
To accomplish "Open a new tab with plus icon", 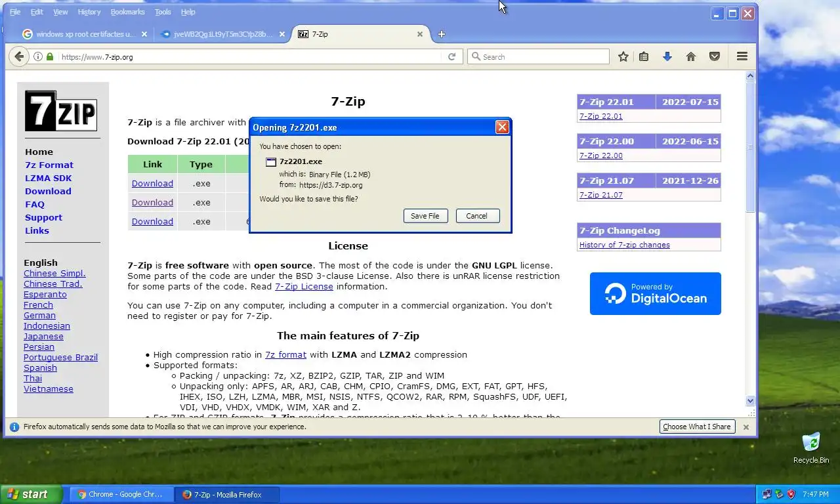I will pos(442,34).
